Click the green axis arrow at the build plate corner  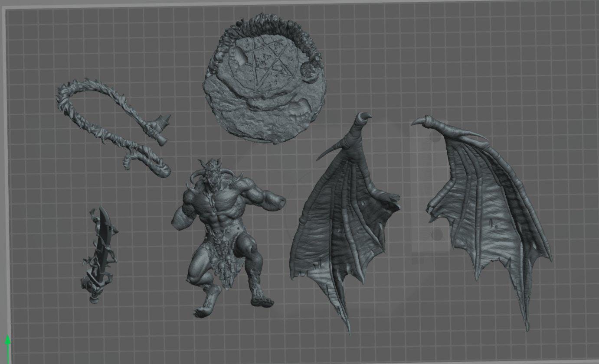click(8, 349)
